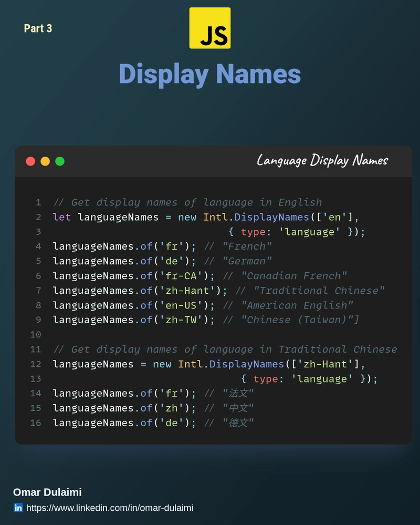This screenshot has width=420, height=525.
Task: Click the yellow window dot
Action: [x=45, y=161]
